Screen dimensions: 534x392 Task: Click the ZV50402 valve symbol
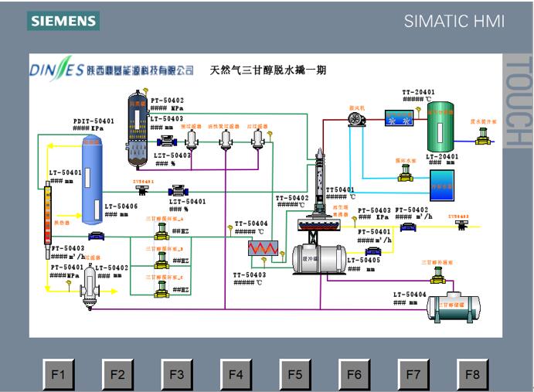[461, 224]
